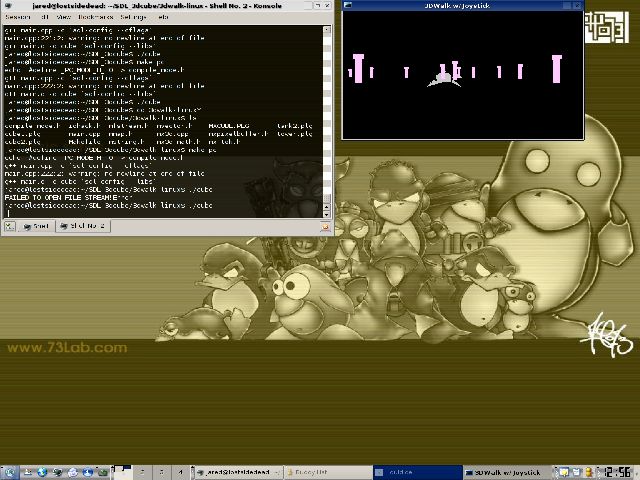640x480 pixels.
Task: Switch to virtual desktop 3 in pager
Action: click(x=161, y=472)
